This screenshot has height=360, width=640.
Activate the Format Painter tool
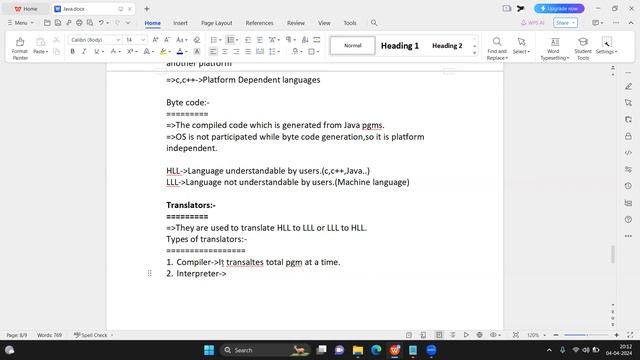point(20,48)
